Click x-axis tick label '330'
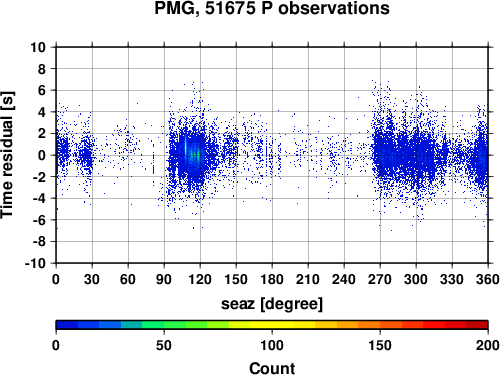Image resolution: width=500 pixels, height=375 pixels. (x=452, y=279)
